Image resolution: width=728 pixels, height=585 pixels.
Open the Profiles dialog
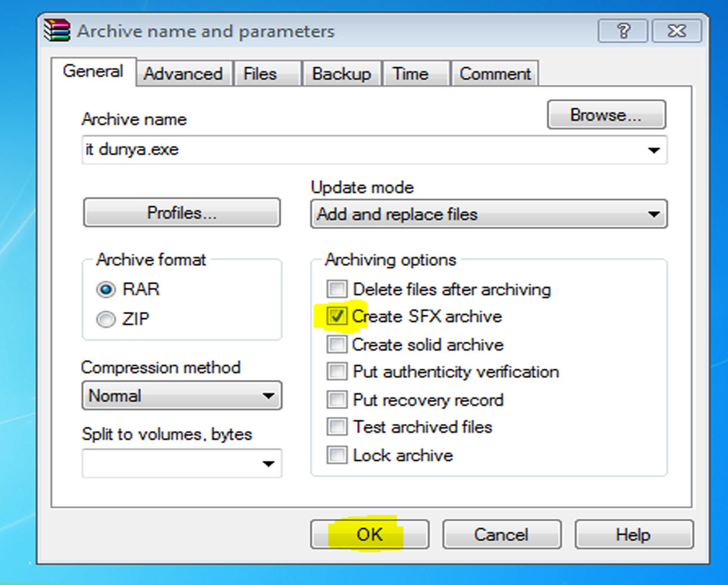pos(181,212)
